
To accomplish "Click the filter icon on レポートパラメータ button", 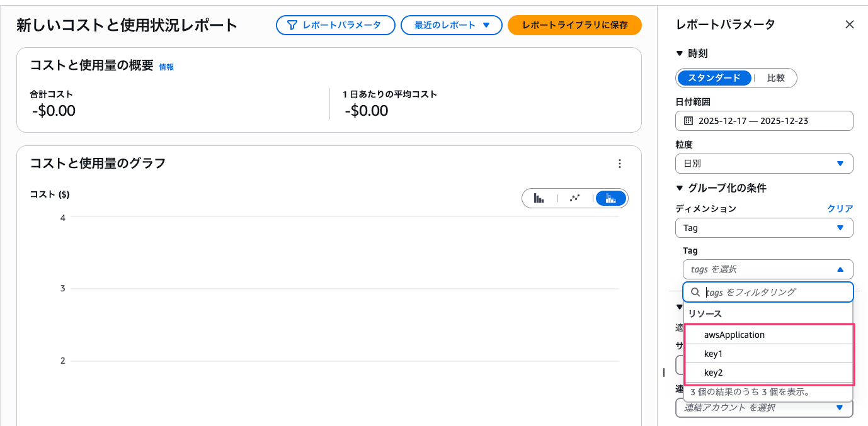I will 290,25.
